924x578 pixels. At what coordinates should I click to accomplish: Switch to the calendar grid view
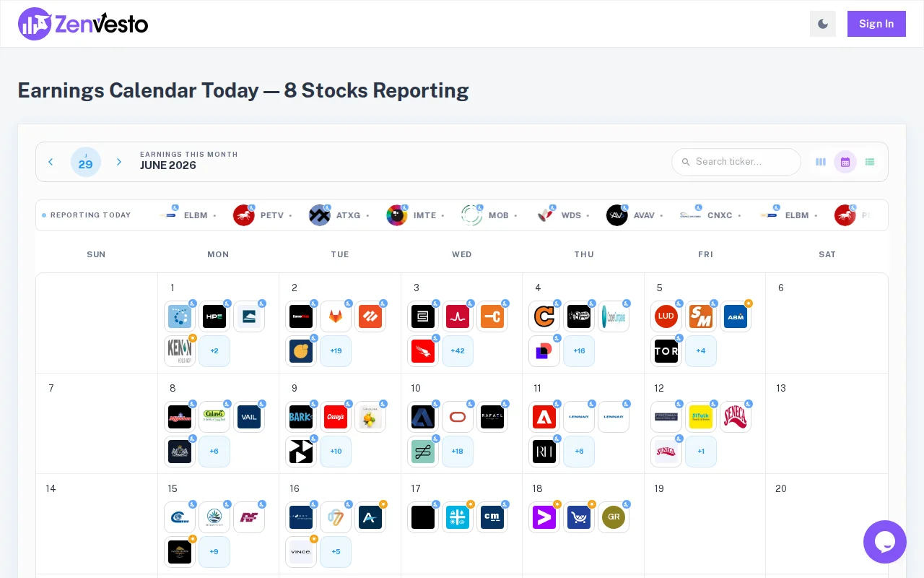[x=845, y=162]
